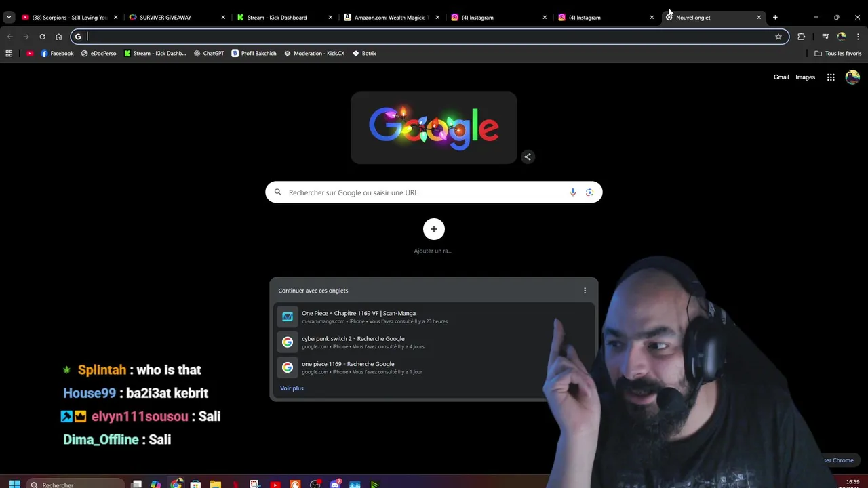Image resolution: width=868 pixels, height=488 pixels.
Task: Open Stream - Kick Dashboard bookmark
Action: pos(155,53)
